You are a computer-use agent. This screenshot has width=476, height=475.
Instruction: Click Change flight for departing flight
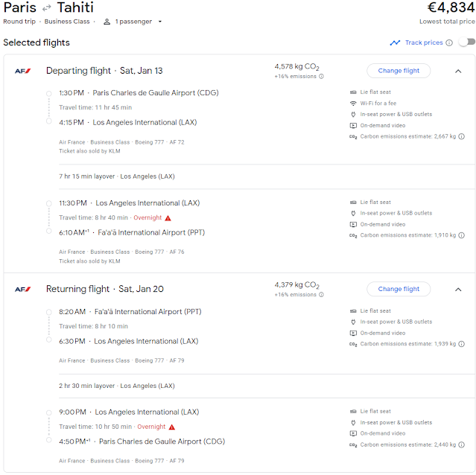(x=399, y=71)
